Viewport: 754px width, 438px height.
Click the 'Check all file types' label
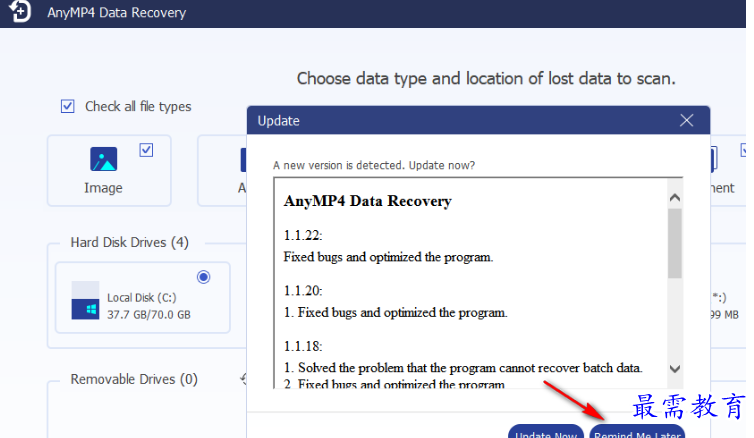pos(138,106)
